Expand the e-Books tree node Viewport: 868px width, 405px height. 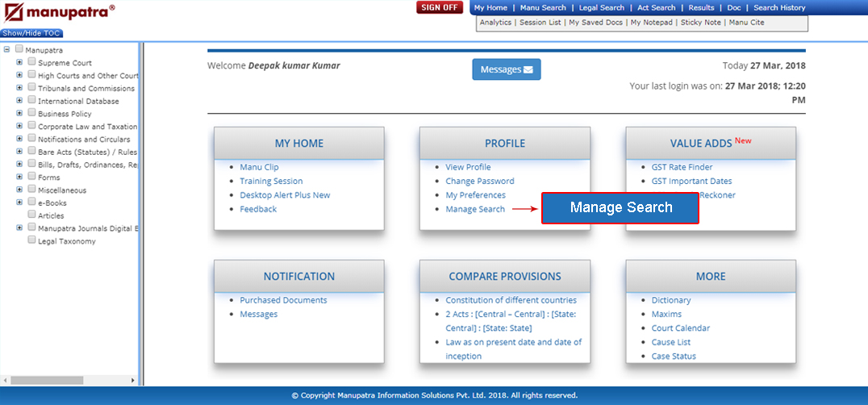tap(19, 202)
